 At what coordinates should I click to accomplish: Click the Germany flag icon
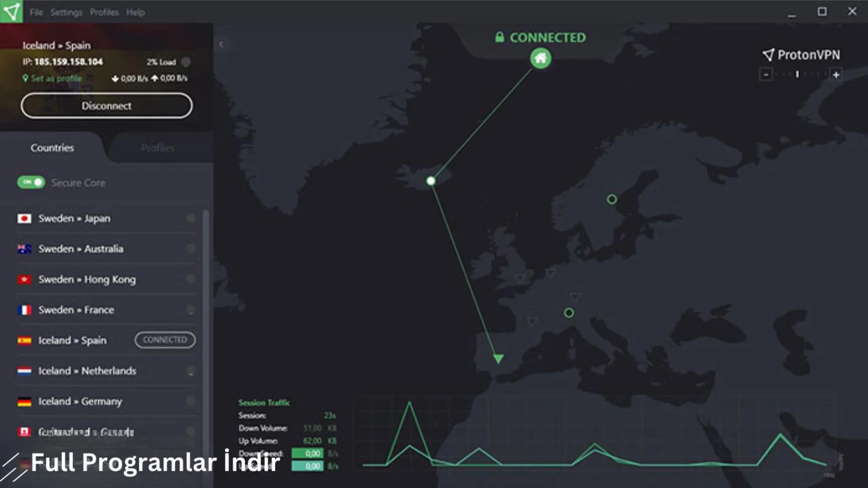pos(24,402)
